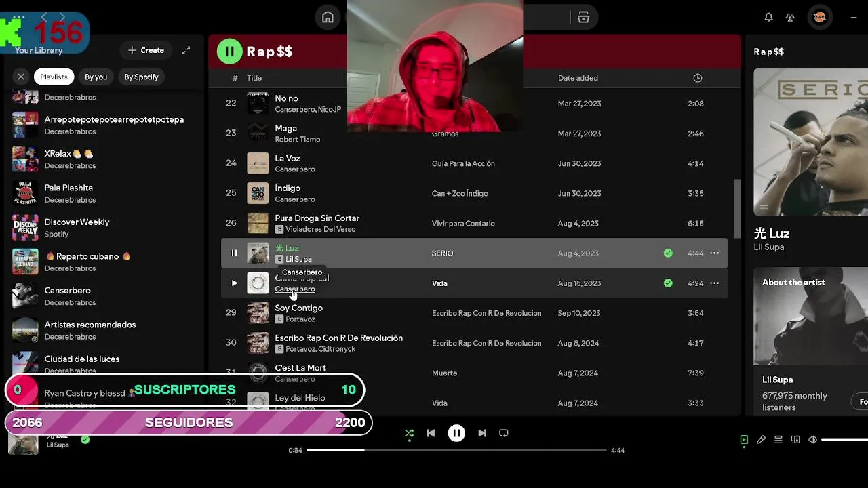Toggle saved check beside bottom-left Luz
Viewport: 868px width, 488px height.
[85, 440]
